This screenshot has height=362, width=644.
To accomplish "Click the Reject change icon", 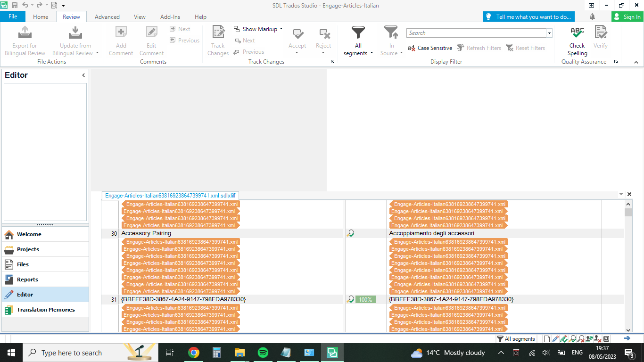I will [x=324, y=33].
